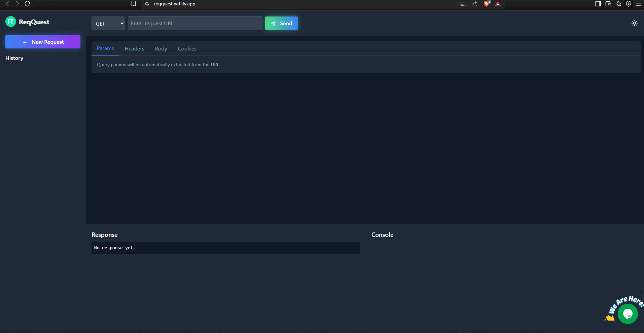Expand the History section
The width and height of the screenshot is (644, 333).
coord(14,58)
